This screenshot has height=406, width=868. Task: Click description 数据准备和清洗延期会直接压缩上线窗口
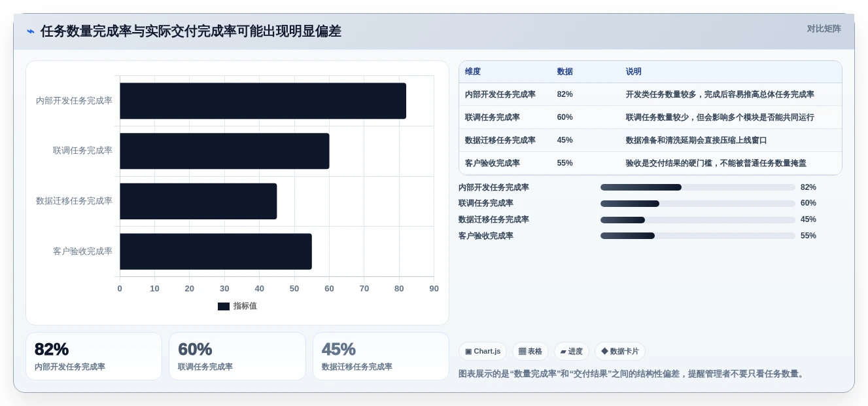(697, 140)
